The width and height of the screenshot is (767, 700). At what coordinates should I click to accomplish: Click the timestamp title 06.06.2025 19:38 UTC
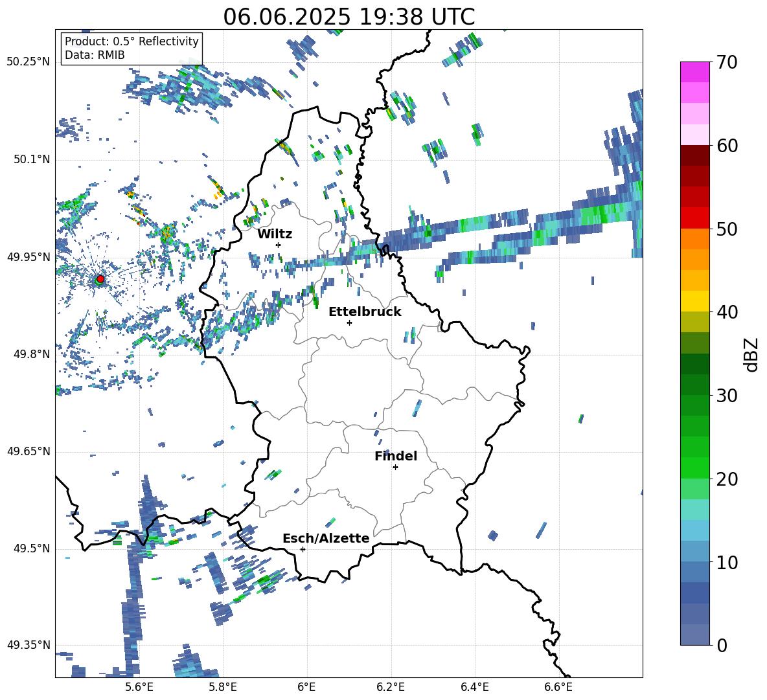tap(349, 17)
